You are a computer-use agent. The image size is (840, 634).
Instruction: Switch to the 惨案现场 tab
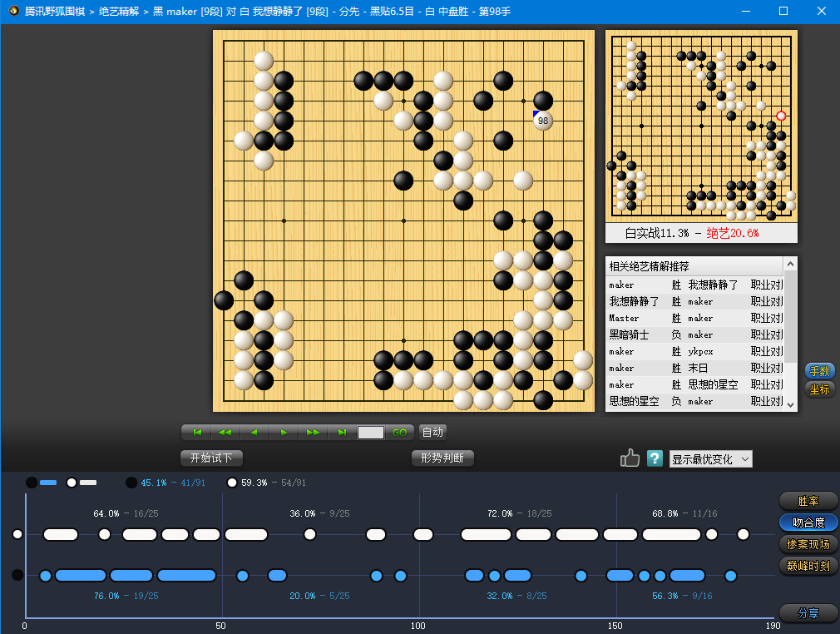[808, 544]
